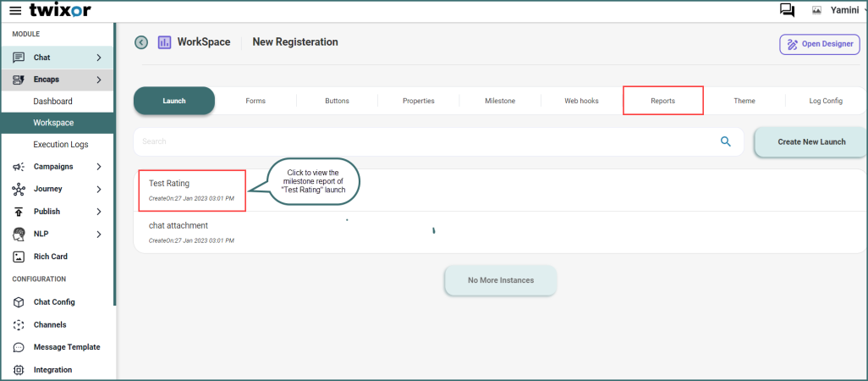Click the Integration sidebar icon
This screenshot has height=381, width=868.
point(19,370)
